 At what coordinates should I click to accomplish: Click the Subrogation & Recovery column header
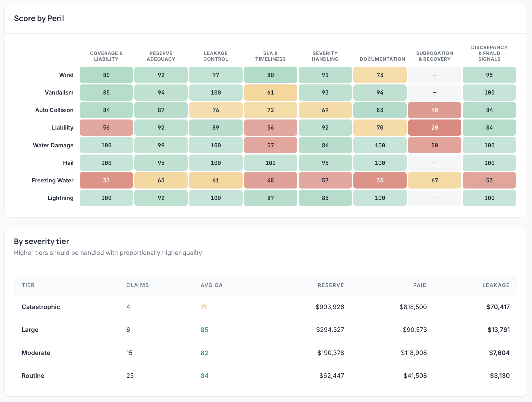[435, 56]
